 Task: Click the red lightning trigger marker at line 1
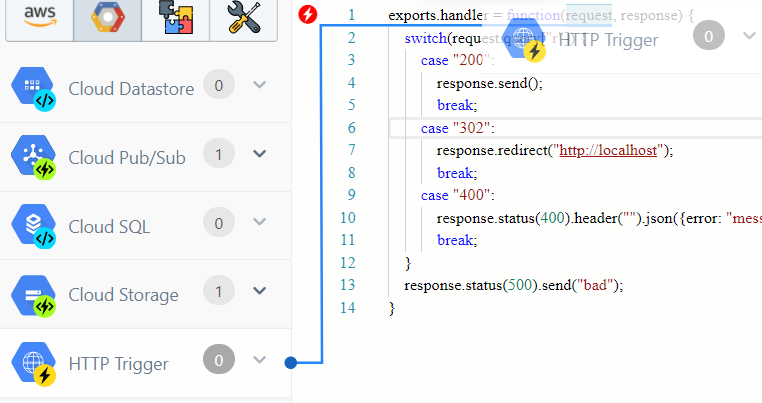[x=307, y=15]
